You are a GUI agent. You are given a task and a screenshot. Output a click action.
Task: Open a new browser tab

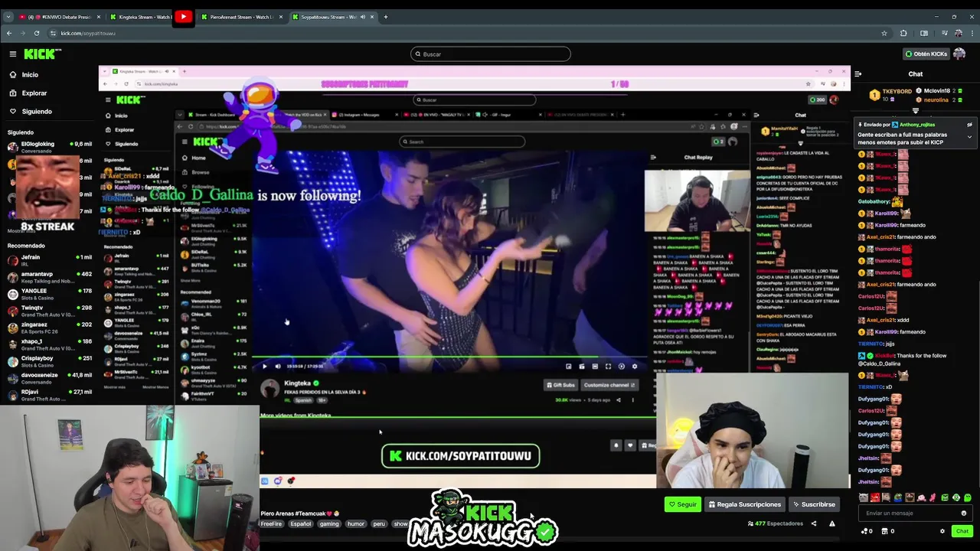tap(385, 17)
